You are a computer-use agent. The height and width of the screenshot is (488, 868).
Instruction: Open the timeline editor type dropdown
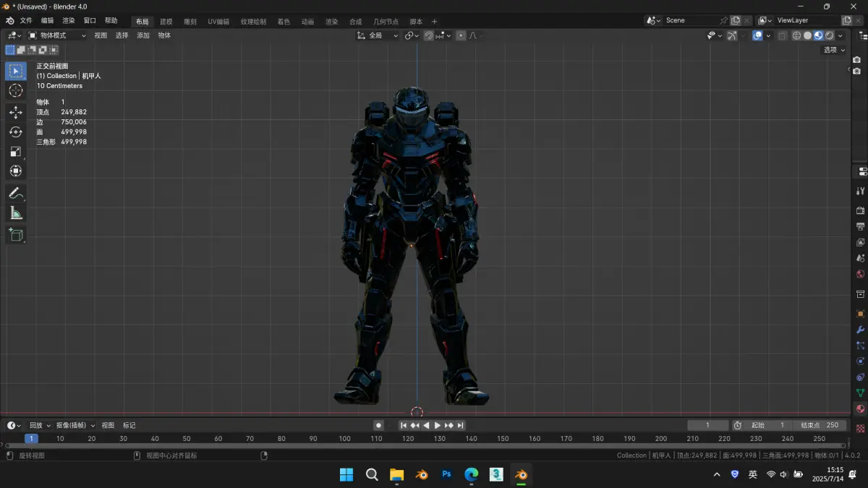point(14,426)
